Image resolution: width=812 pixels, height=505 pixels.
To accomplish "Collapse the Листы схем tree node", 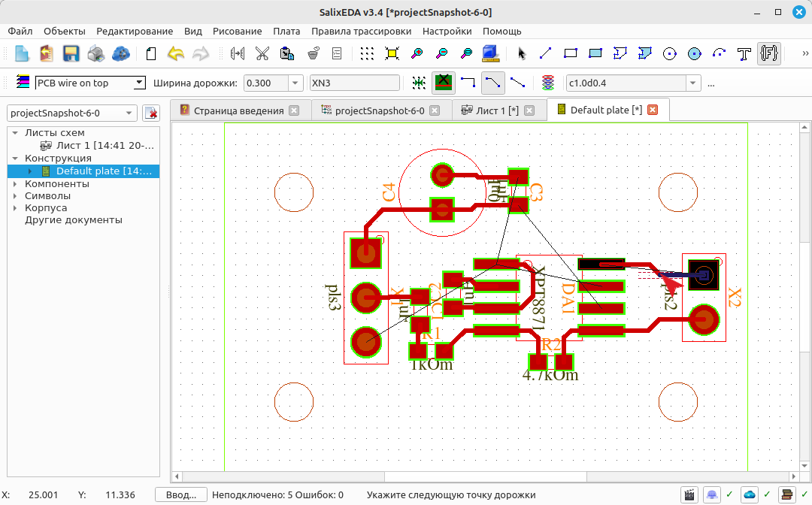I will (x=15, y=133).
